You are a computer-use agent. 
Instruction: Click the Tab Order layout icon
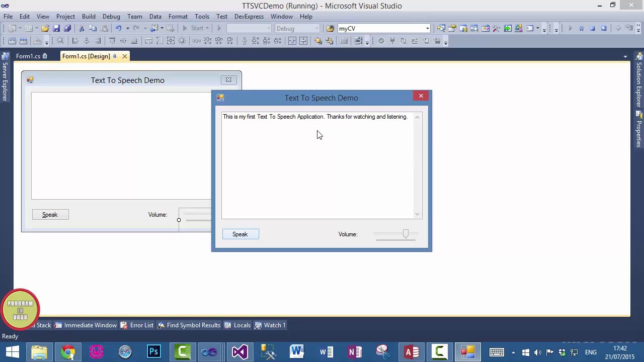[x=358, y=41]
